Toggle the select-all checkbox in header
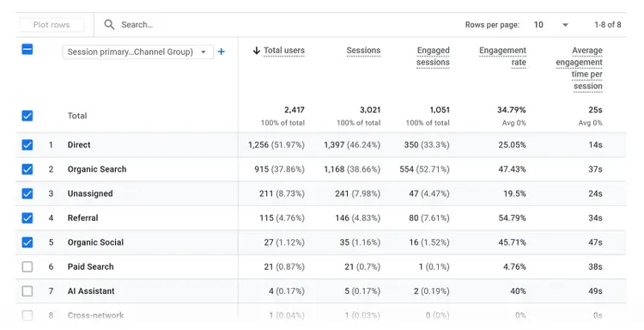This screenshot has height=330, width=644. pos(27,49)
